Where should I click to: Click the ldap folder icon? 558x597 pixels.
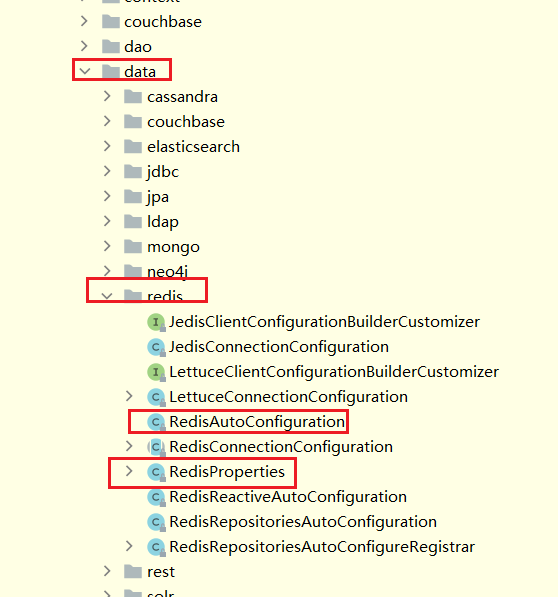(133, 222)
